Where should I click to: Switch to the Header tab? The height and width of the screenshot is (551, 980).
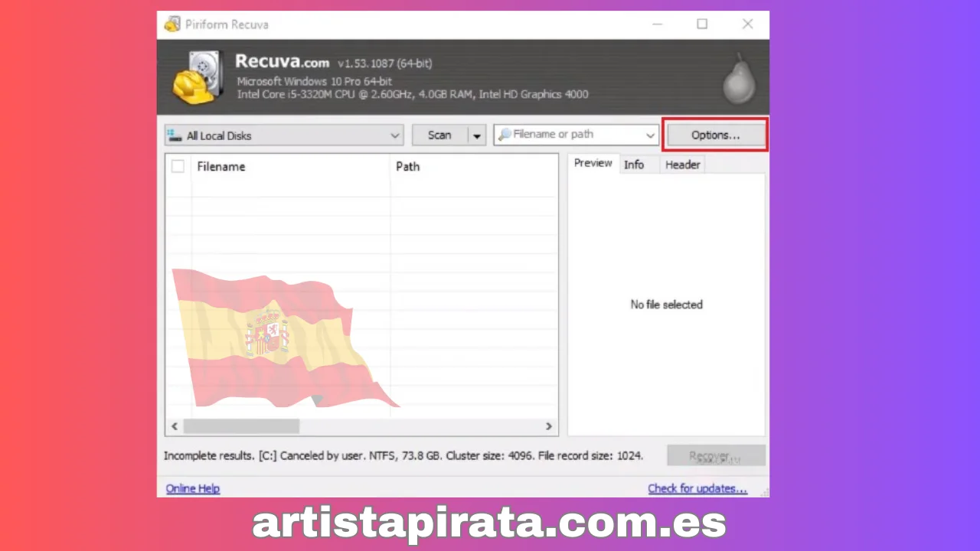tap(682, 165)
